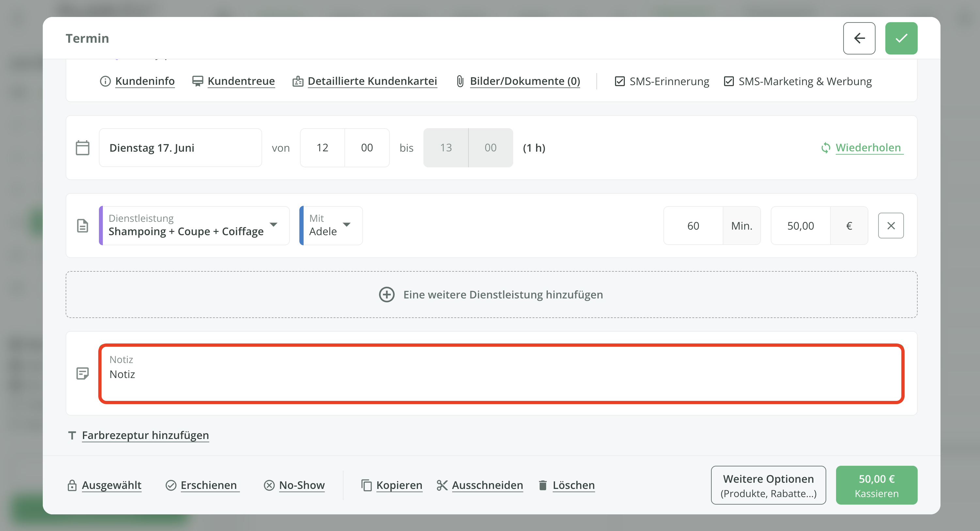Click into the Notiz text field
This screenshot has height=531, width=980.
click(501, 374)
